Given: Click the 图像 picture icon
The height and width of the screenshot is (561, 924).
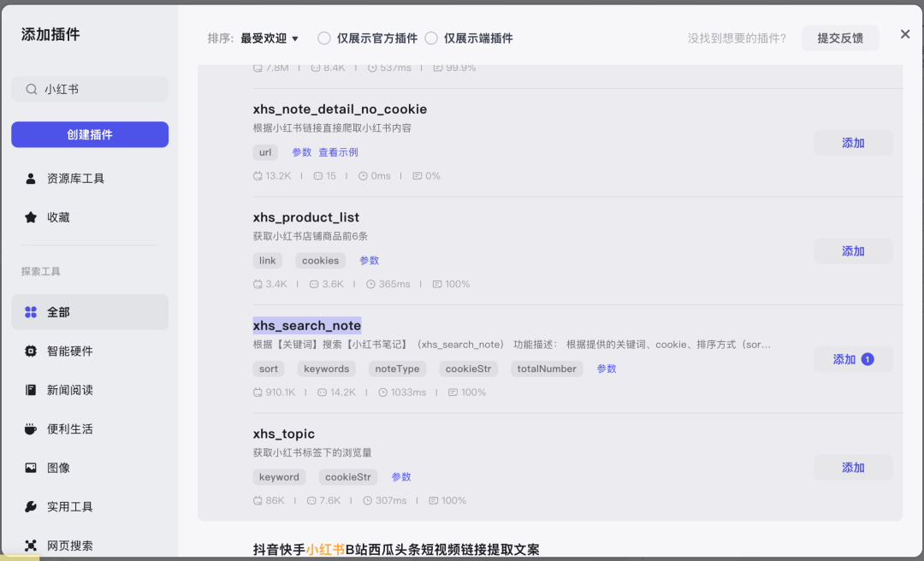Looking at the screenshot, I should (x=31, y=468).
